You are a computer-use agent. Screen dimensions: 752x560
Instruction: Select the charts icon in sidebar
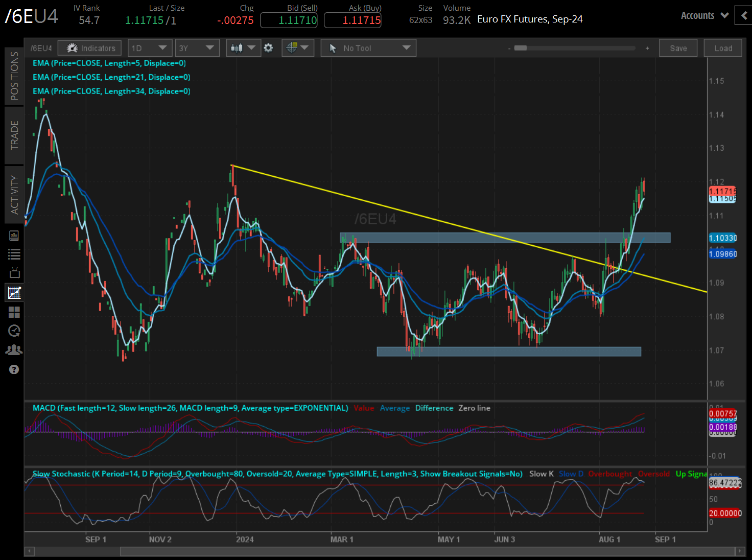(x=14, y=293)
